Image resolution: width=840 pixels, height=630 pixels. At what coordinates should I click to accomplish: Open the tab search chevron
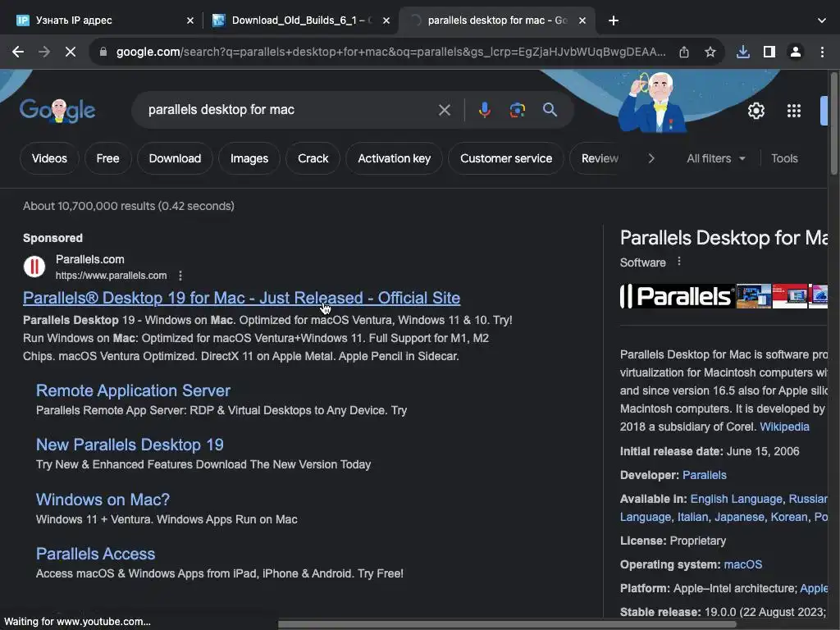coord(822,21)
